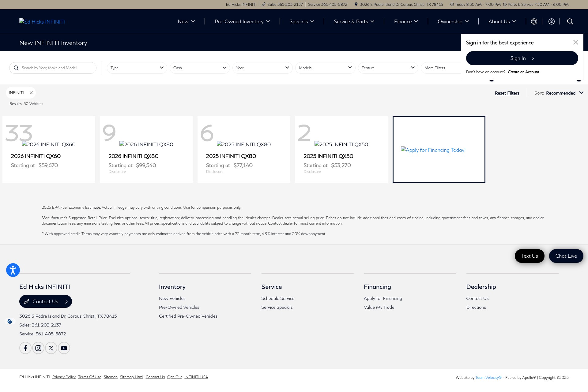Open the YouTube social icon

pyautogui.click(x=64, y=348)
